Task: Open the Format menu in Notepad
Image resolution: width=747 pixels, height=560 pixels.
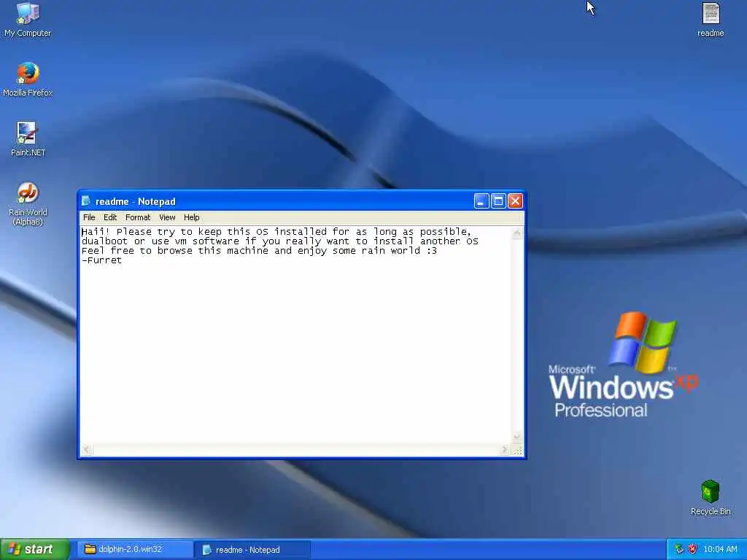Action: pyautogui.click(x=138, y=217)
